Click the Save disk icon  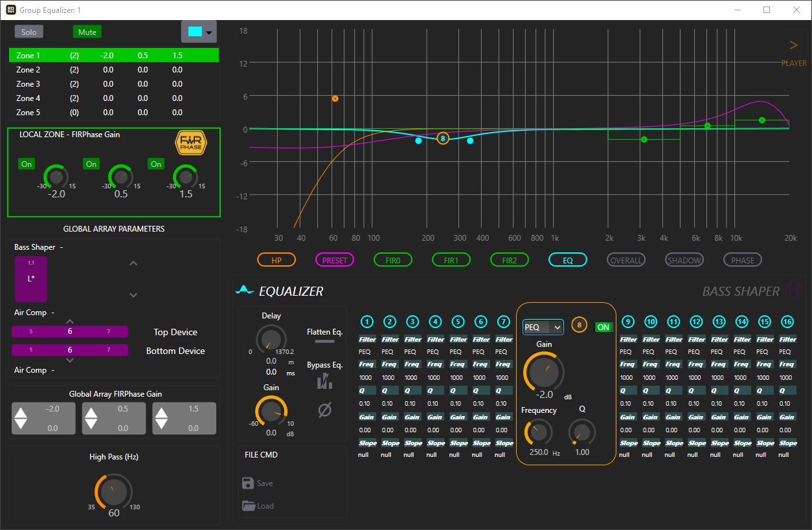[248, 483]
